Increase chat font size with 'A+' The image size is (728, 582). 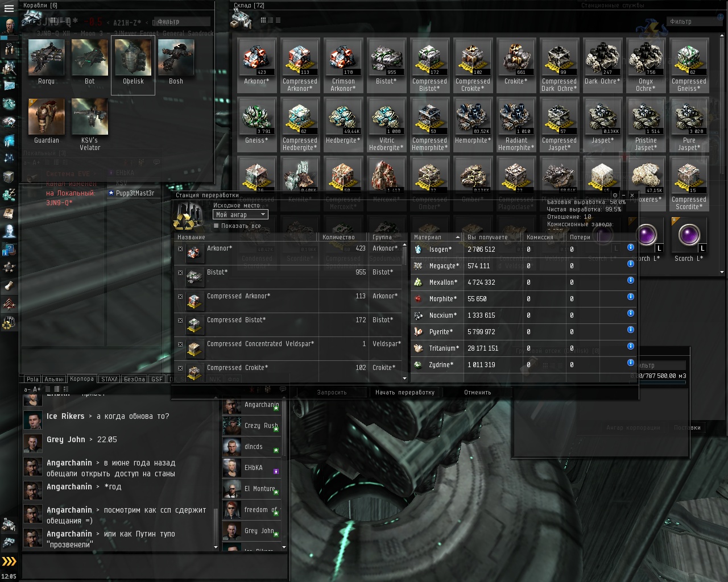[37, 389]
